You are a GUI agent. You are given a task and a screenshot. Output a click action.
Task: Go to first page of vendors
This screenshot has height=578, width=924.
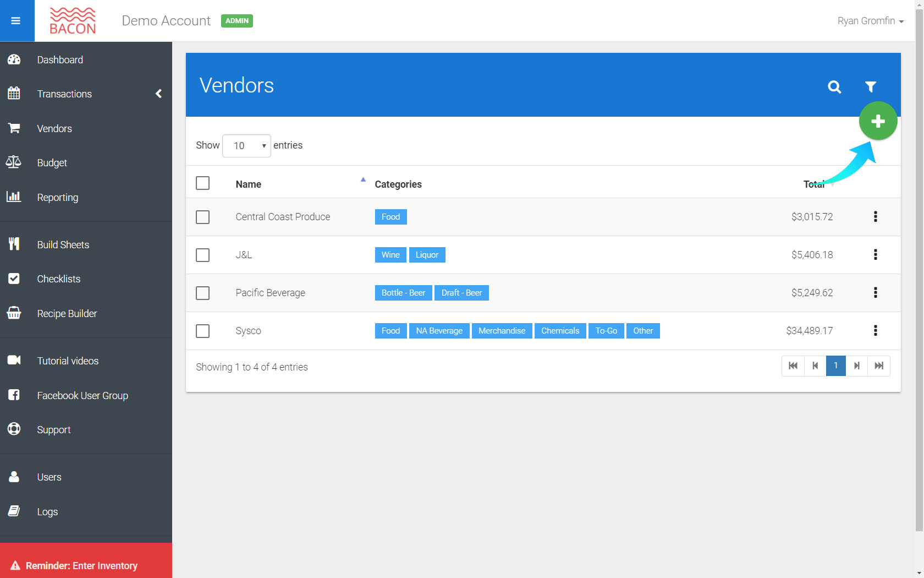[793, 366]
